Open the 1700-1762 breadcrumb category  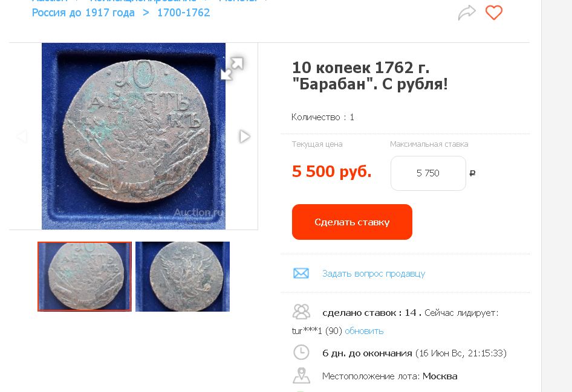pyautogui.click(x=183, y=13)
